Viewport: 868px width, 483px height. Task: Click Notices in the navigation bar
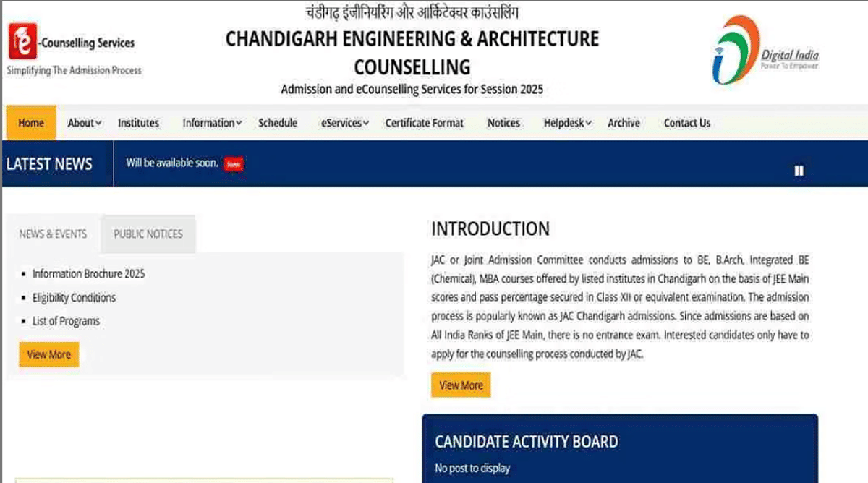pos(503,123)
